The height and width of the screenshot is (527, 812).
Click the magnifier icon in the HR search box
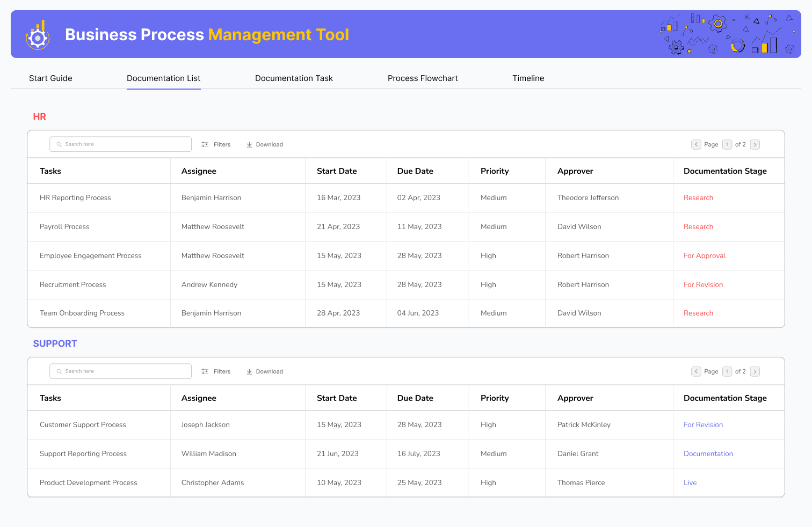click(x=59, y=144)
